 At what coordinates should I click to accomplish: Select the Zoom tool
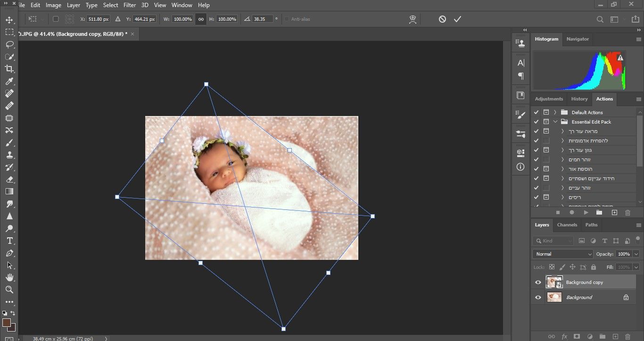[x=9, y=290]
